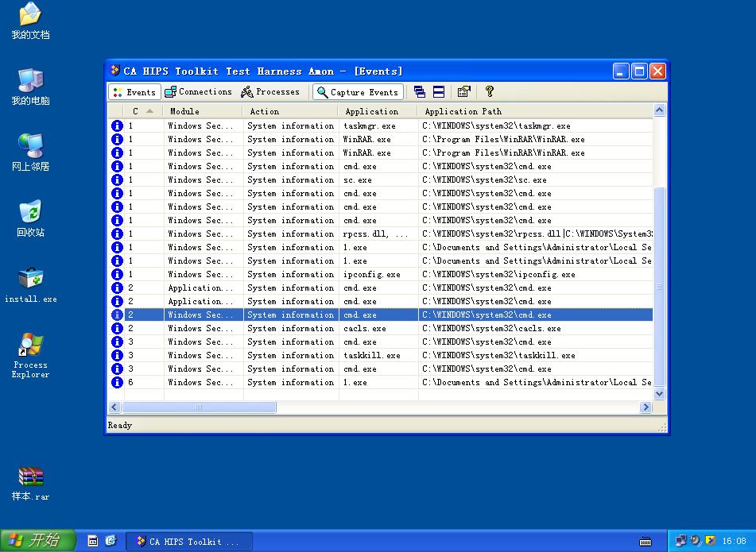This screenshot has height=552, width=756.
Task: Sort by Application Path column header
Action: pyautogui.click(x=535, y=111)
